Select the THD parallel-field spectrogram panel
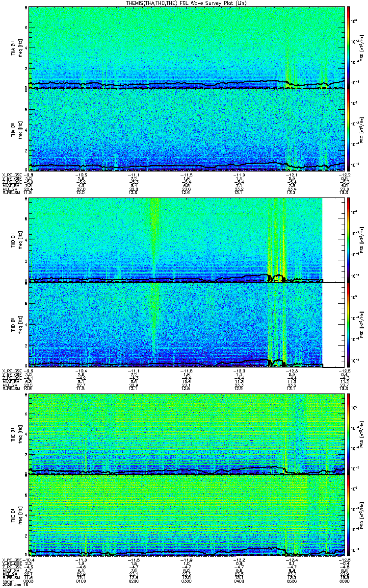This screenshot has width=368, height=588. [186, 325]
